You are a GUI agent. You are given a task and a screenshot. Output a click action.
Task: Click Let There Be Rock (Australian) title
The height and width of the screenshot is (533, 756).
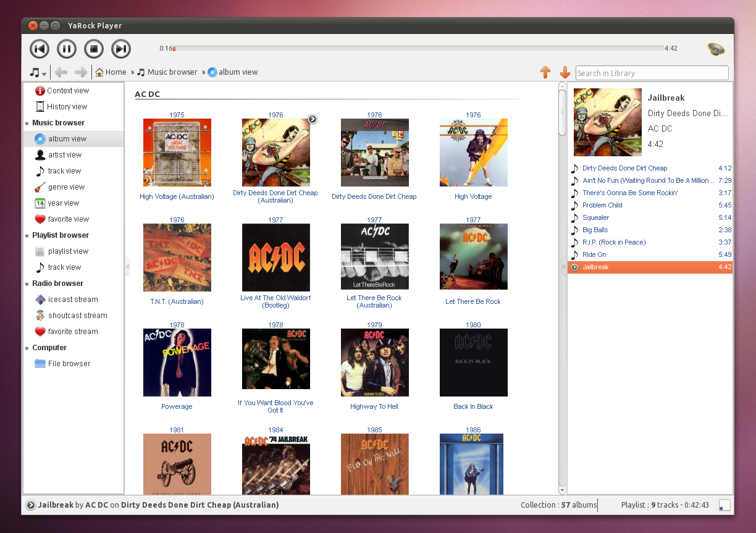374,301
